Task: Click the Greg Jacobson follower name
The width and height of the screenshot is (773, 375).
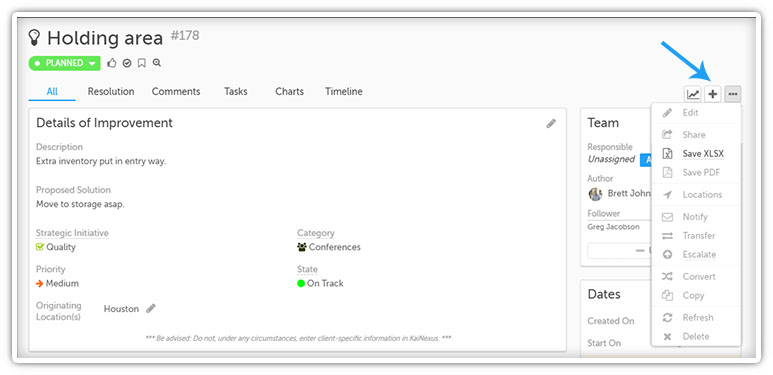Action: point(613,227)
